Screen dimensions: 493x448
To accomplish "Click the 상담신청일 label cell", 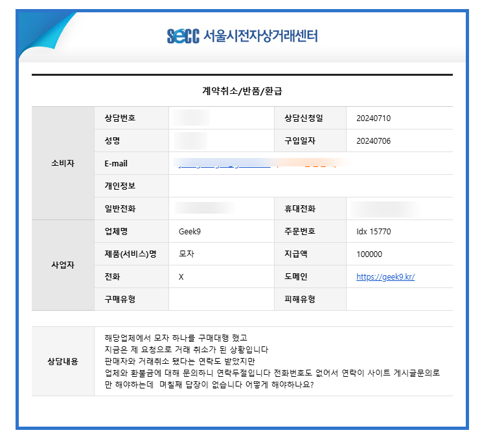I will (310, 118).
